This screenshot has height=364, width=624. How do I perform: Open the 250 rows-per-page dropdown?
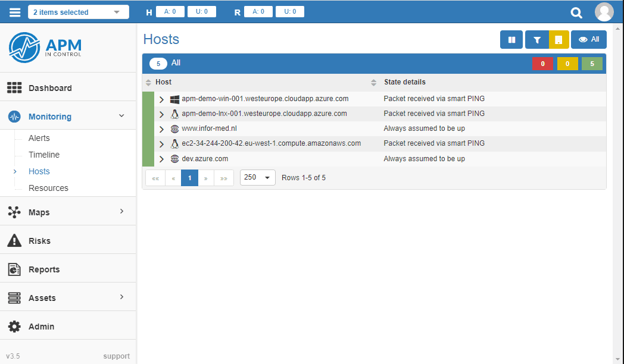click(x=257, y=177)
